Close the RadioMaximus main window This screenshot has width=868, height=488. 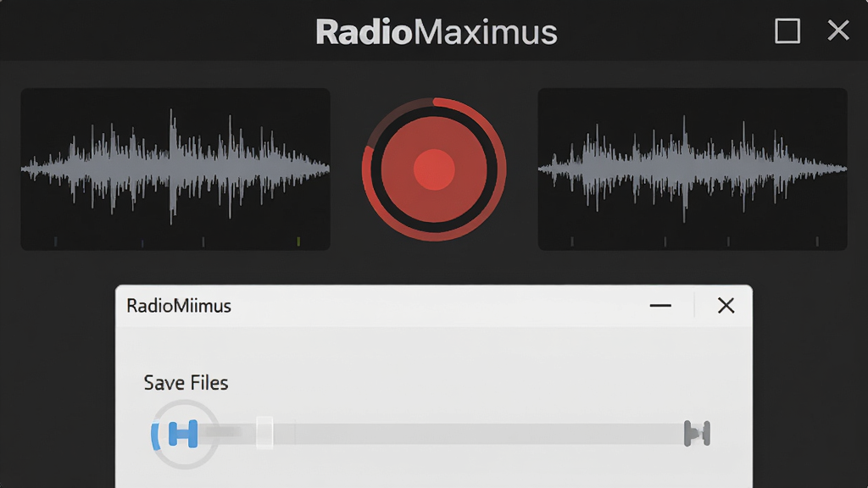(x=838, y=30)
